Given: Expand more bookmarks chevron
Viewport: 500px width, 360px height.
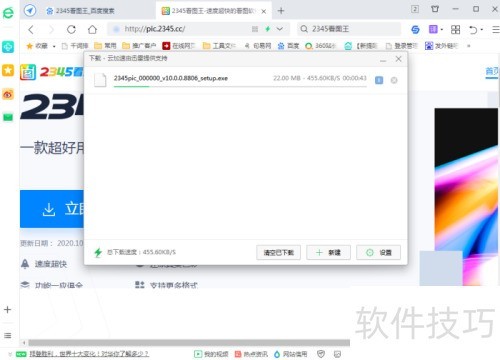Looking at the screenshot, I should [469, 46].
